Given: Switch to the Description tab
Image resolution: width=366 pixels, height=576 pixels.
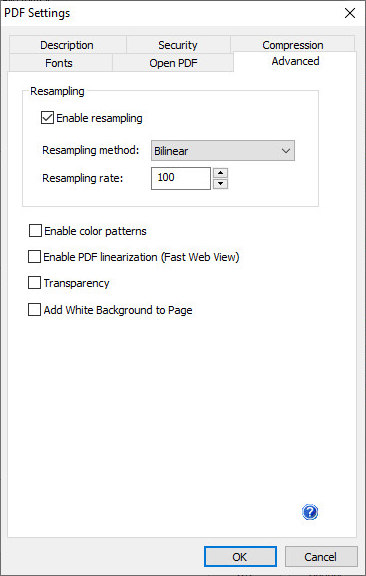Looking at the screenshot, I should [x=67, y=45].
